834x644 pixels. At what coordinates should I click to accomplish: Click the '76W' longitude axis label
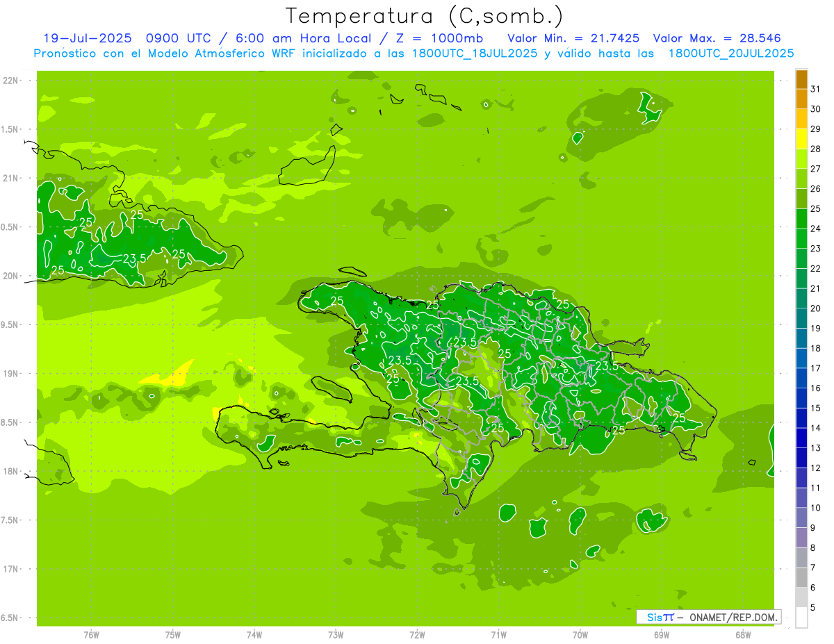pos(91,635)
